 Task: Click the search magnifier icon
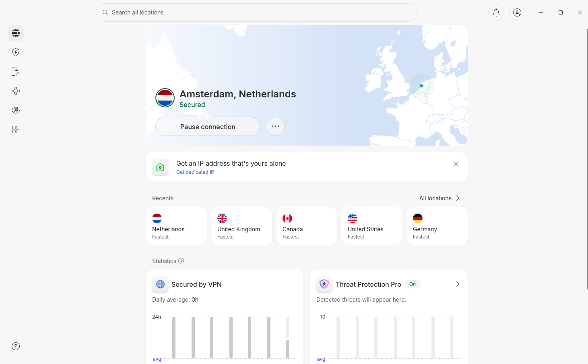pos(105,12)
